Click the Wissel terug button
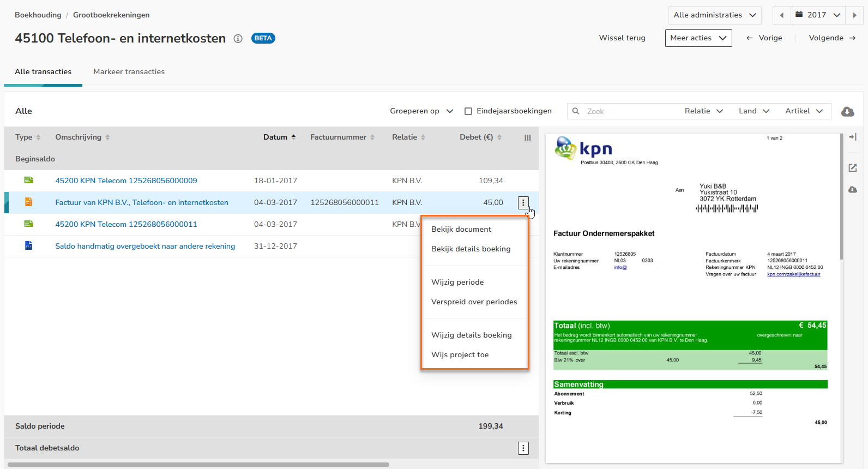 (x=622, y=38)
